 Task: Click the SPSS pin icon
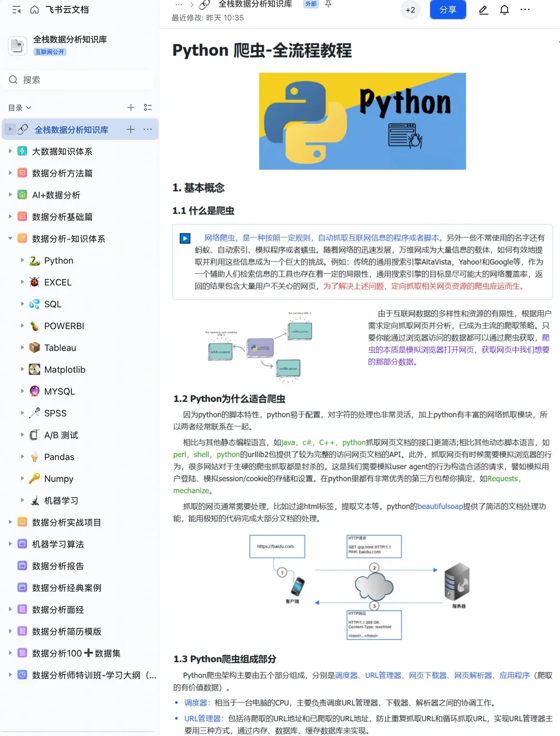[35, 413]
